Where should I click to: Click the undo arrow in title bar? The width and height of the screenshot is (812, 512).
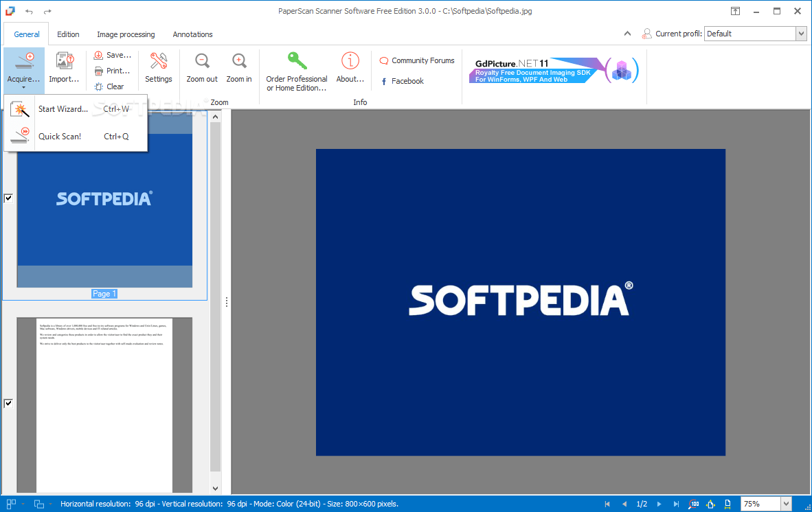tap(29, 12)
